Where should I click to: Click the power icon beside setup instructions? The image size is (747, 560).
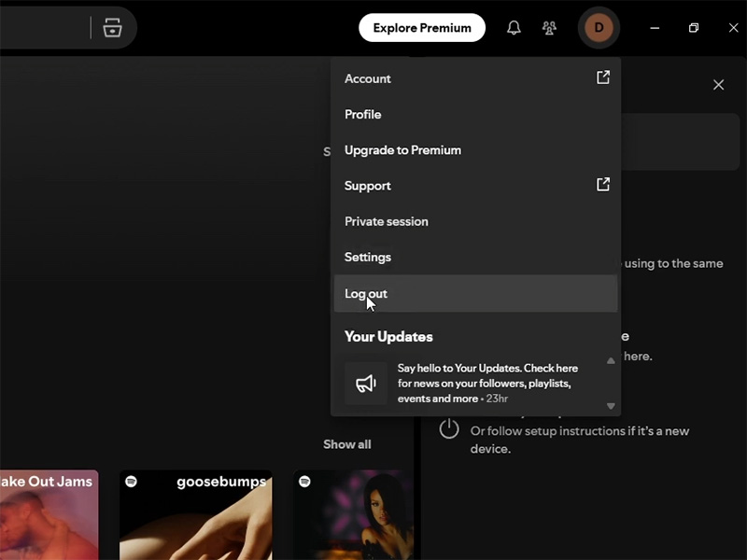click(x=449, y=428)
